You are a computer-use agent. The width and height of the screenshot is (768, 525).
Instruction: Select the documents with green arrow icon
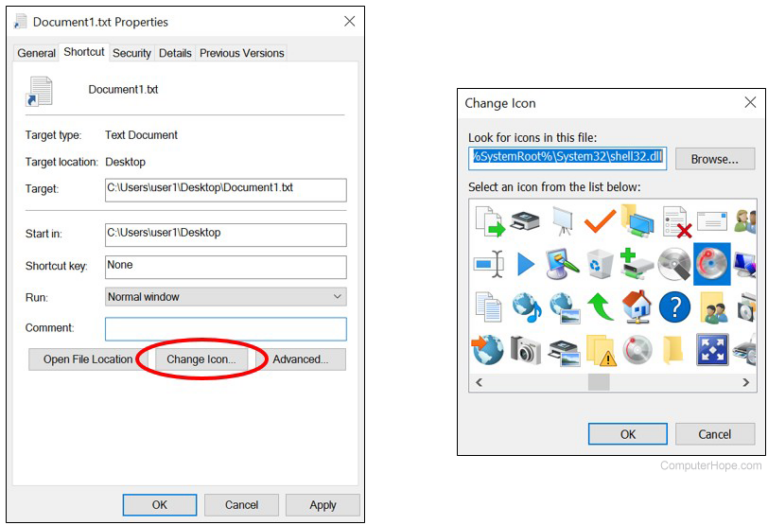490,221
